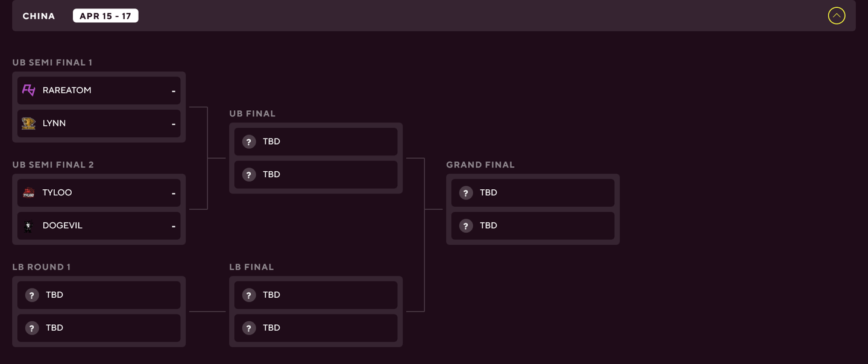The width and height of the screenshot is (868, 364).
Task: Click the DogEvil team logo
Action: pos(28,226)
